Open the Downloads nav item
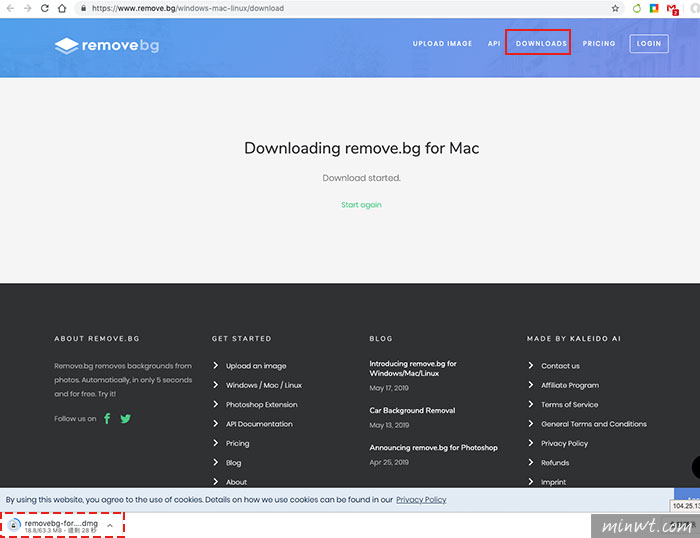Viewport: 700px width, 538px height. (x=541, y=44)
